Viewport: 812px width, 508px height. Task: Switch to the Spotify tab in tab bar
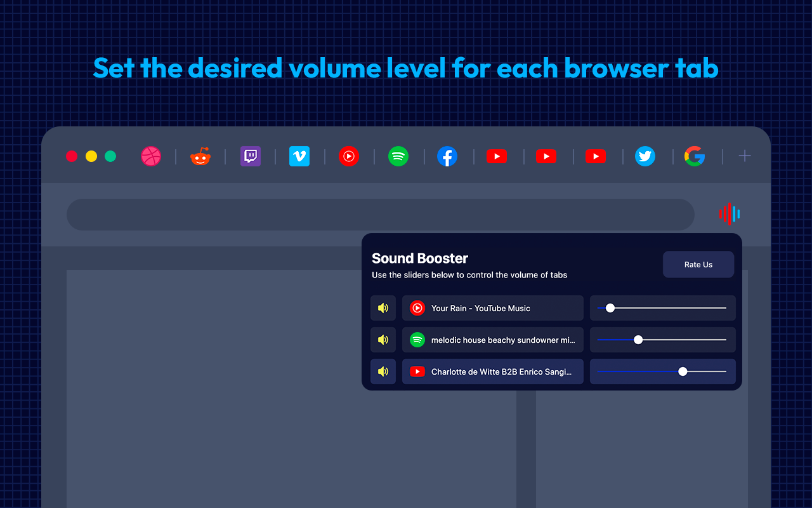[398, 156]
